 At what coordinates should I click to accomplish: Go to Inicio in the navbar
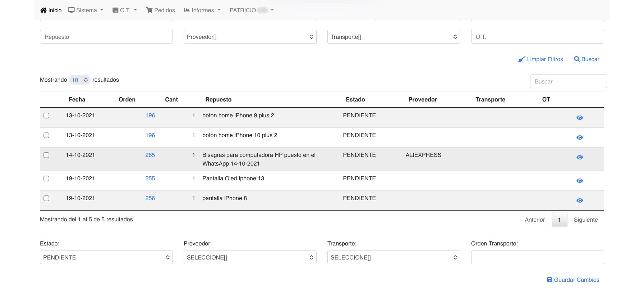point(51,10)
